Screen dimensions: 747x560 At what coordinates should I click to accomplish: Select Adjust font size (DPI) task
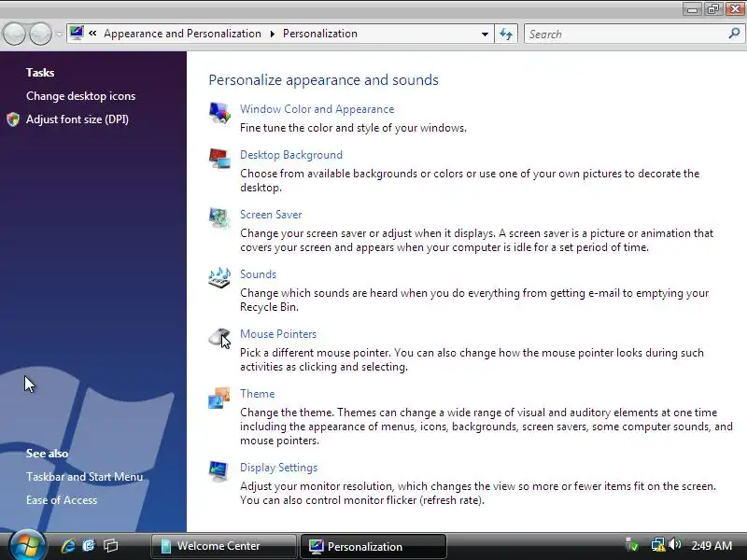tap(78, 119)
